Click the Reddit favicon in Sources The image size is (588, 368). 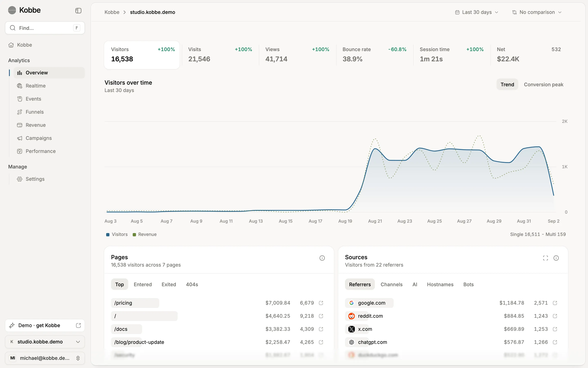(x=351, y=316)
